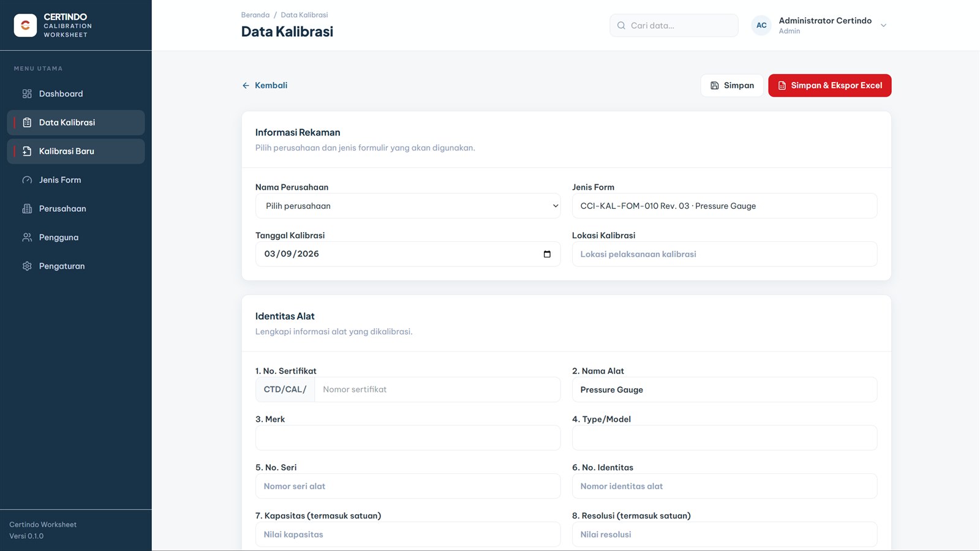Click the Dashboard grid icon
This screenshot has height=551, width=980.
click(27, 94)
